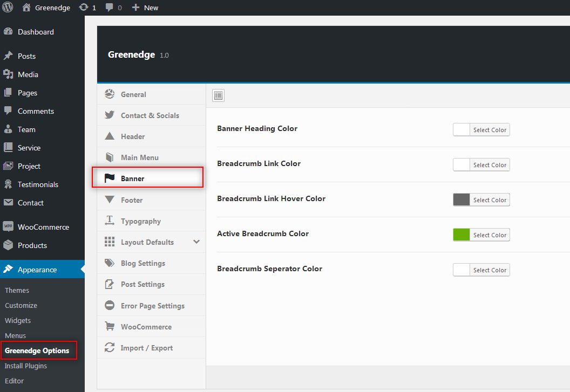570x392 pixels.
Task: Open the updates icon in admin bar
Action: point(84,7)
